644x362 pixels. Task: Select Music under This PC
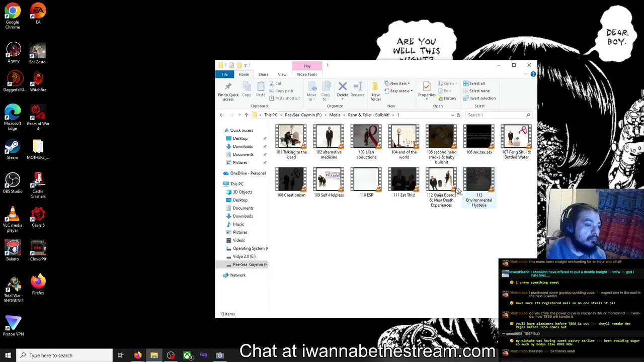tap(238, 224)
